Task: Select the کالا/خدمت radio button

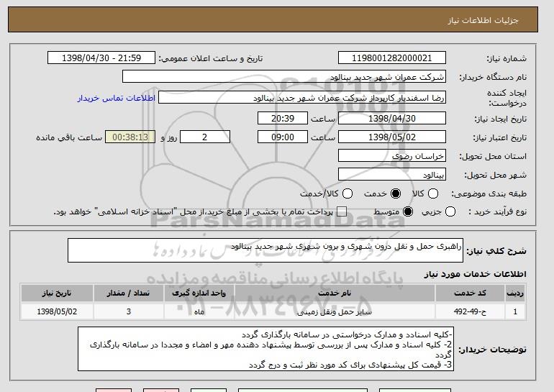Action: (x=348, y=193)
